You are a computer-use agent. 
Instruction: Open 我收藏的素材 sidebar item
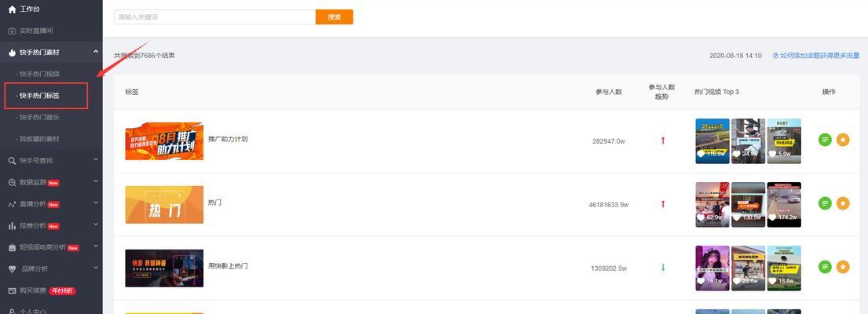click(39, 139)
